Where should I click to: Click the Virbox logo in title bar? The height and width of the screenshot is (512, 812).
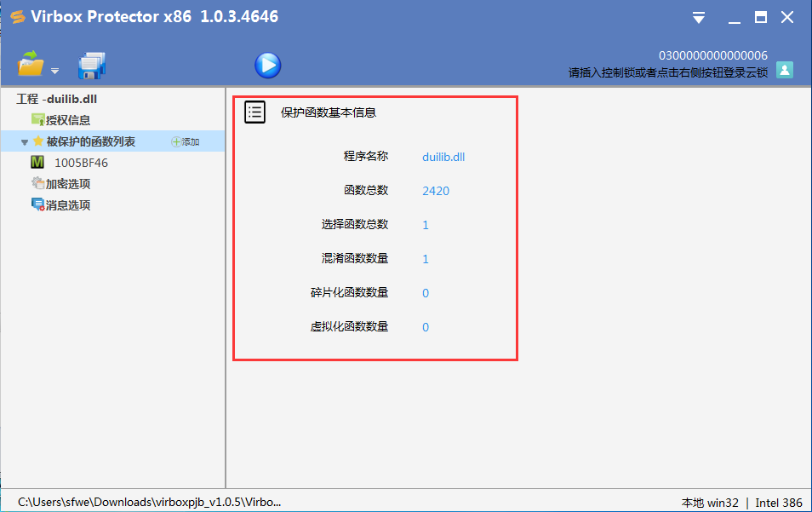(x=18, y=17)
